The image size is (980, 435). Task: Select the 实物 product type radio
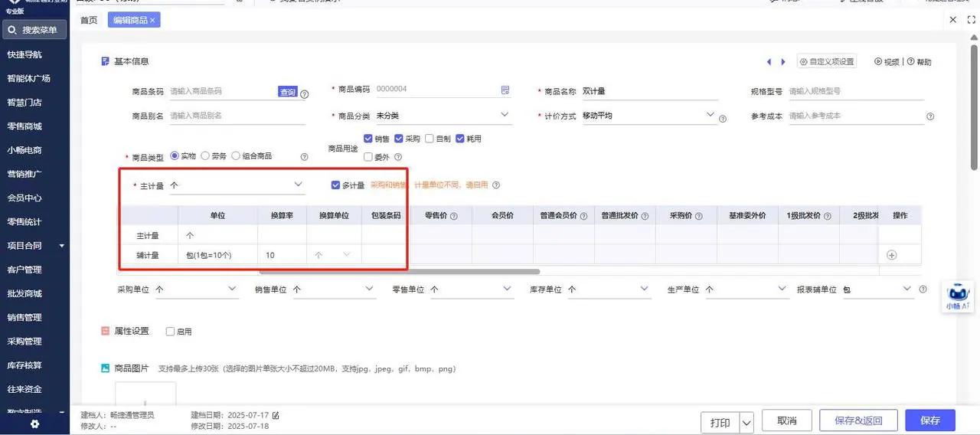(x=175, y=155)
